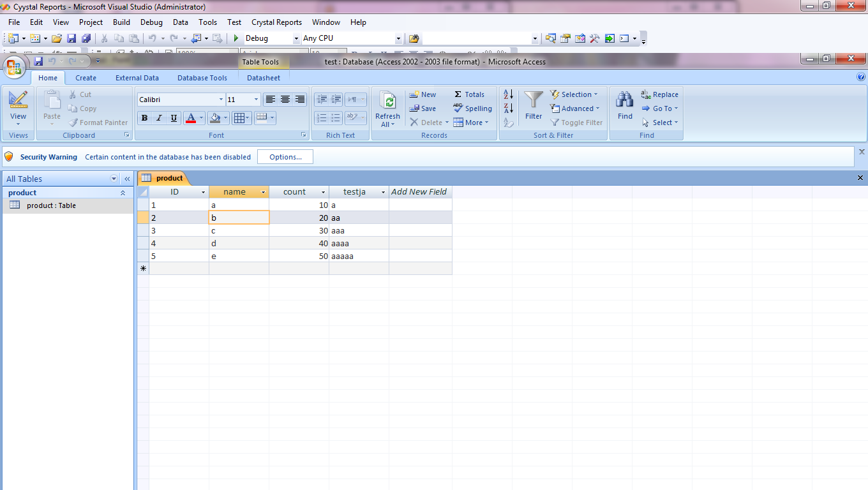Image resolution: width=868 pixels, height=490 pixels.
Task: Click Save record in Records group
Action: [x=423, y=108]
